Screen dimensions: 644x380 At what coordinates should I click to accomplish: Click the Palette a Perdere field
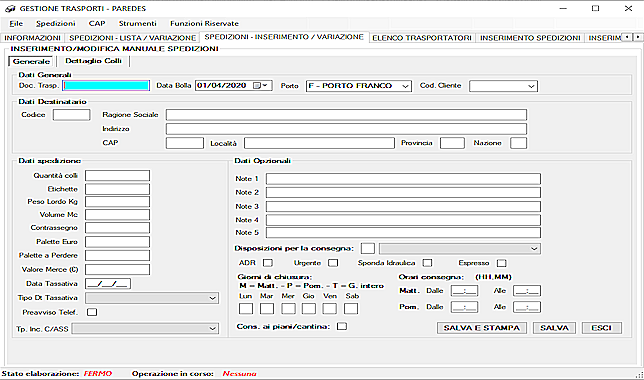[x=117, y=256]
